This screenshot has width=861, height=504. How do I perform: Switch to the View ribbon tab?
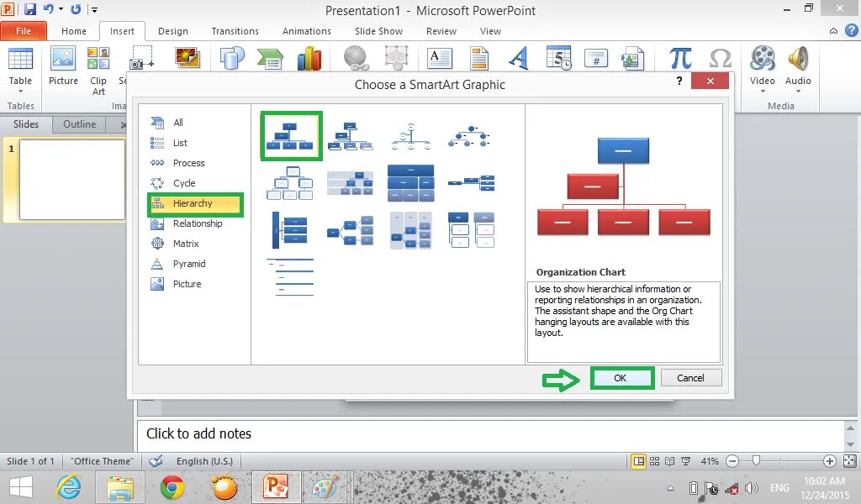click(490, 31)
